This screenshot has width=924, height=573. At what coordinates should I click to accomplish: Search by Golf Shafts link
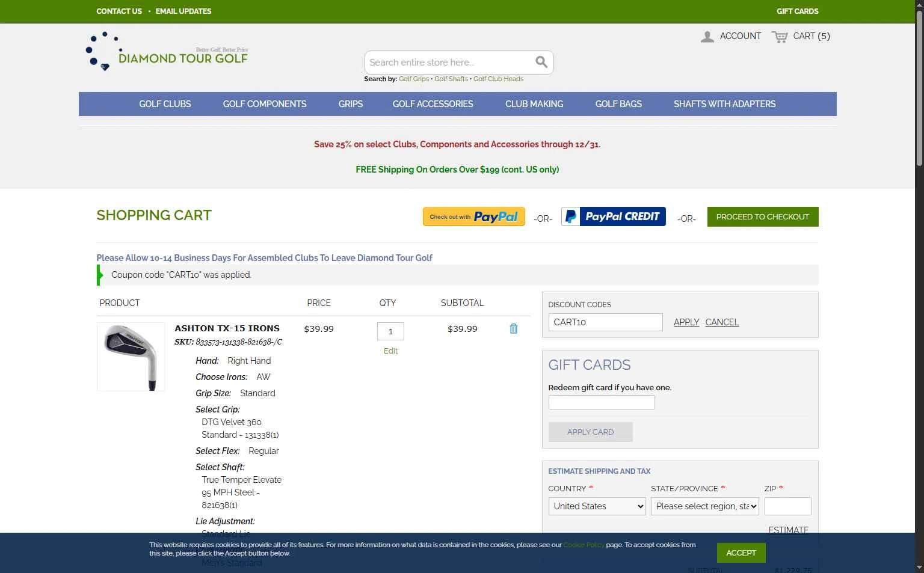pyautogui.click(x=451, y=79)
